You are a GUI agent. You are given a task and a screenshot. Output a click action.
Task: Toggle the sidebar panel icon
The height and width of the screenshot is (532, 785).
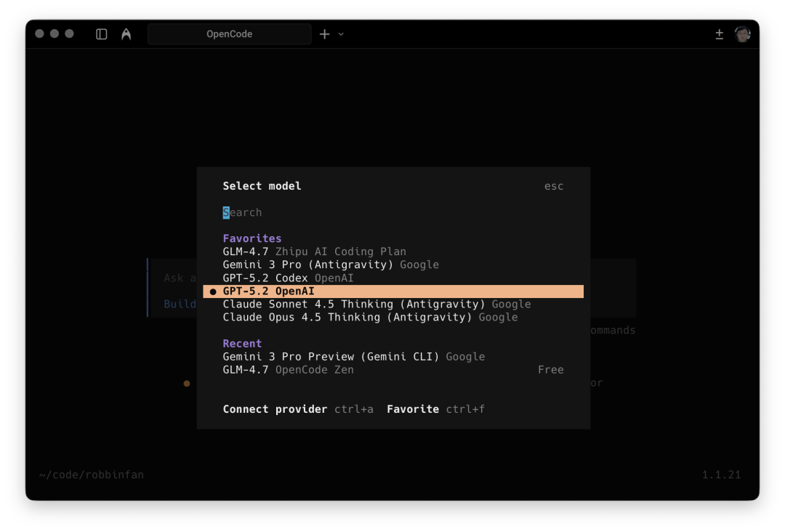102,34
